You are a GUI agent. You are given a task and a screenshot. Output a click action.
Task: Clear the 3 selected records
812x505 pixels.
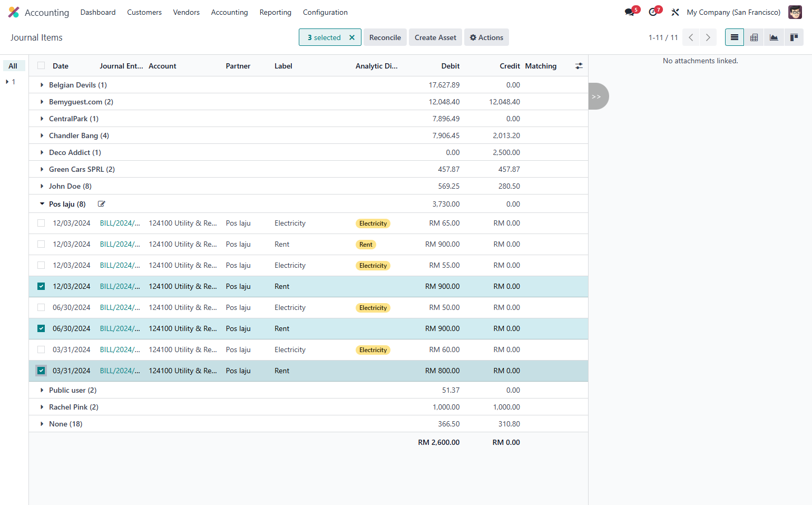point(352,37)
